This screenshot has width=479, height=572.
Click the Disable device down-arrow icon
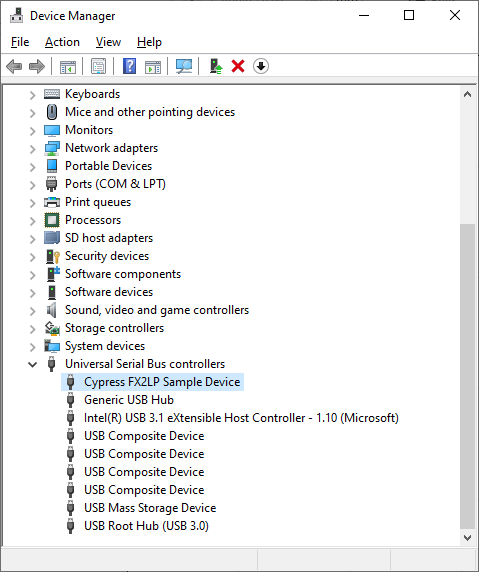tap(261, 66)
